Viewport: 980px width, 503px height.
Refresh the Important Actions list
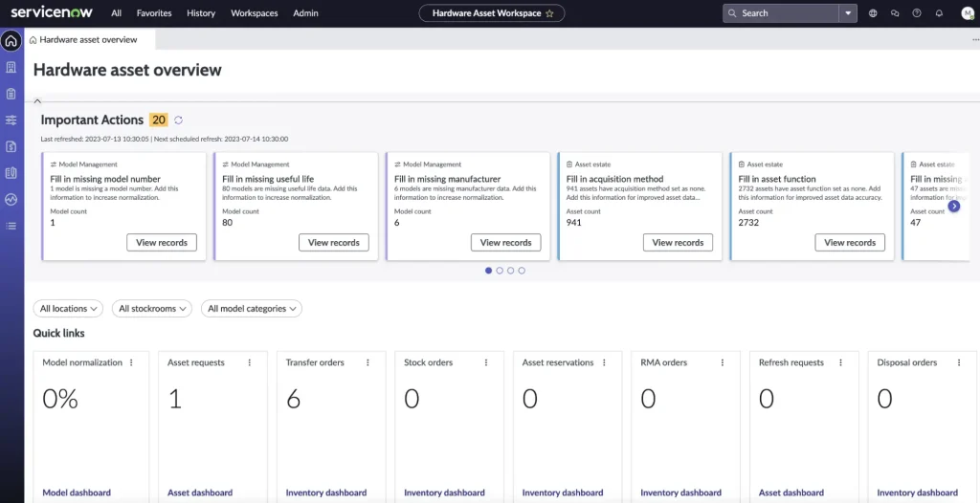click(x=178, y=120)
